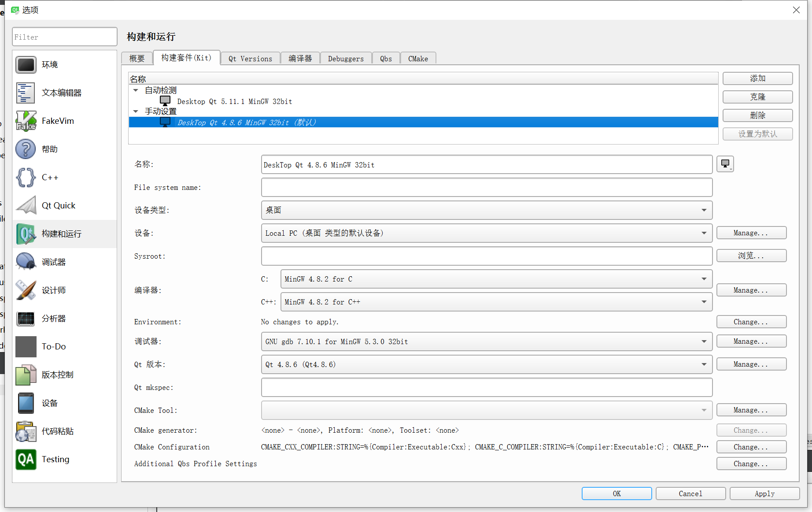Open the 分析器 oscilloscope icon

click(x=26, y=319)
